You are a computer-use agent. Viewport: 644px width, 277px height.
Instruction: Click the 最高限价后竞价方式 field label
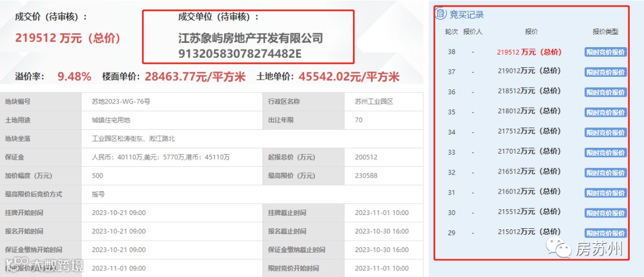33,194
